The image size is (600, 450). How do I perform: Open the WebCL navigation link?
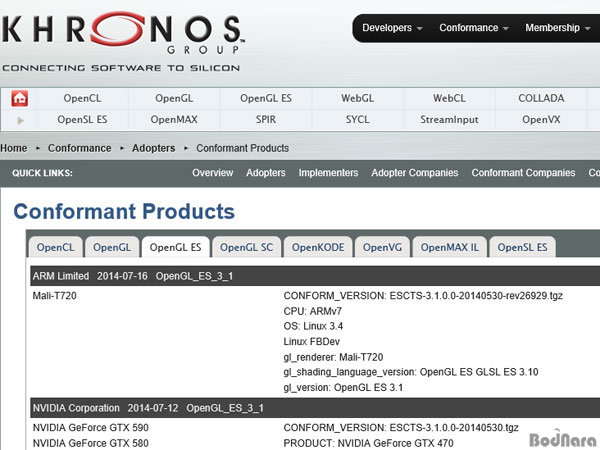(449, 98)
